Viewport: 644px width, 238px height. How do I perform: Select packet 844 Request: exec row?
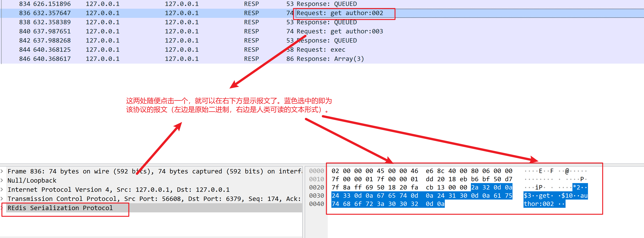pyautogui.click(x=322, y=50)
